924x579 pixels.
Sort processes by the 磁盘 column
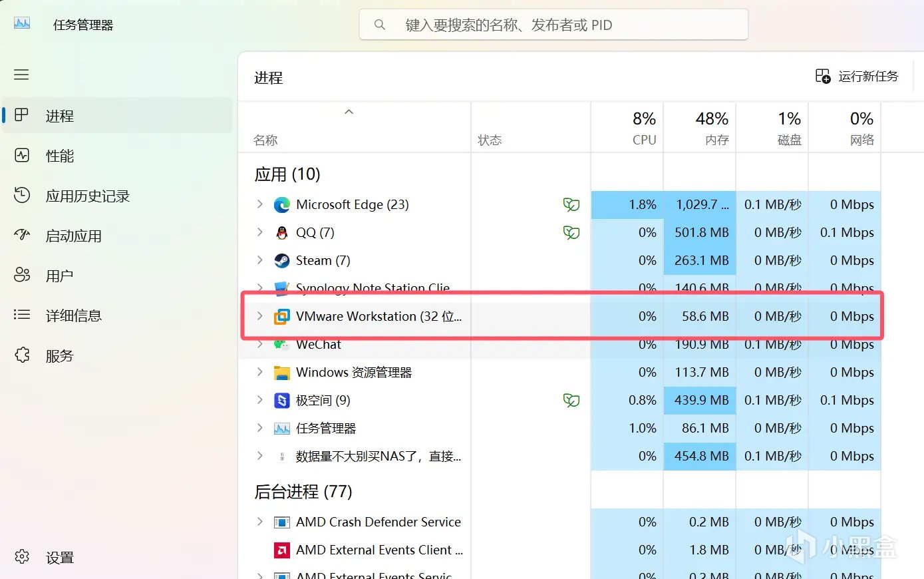point(772,128)
